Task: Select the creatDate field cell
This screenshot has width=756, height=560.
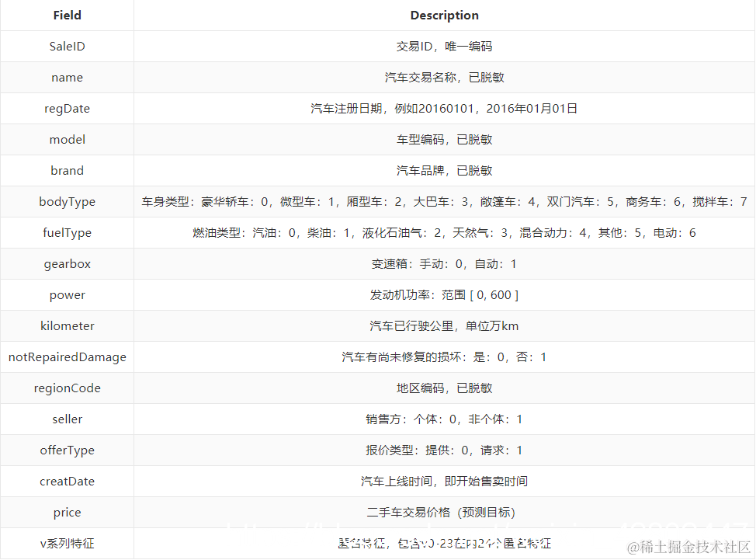Action: [67, 482]
